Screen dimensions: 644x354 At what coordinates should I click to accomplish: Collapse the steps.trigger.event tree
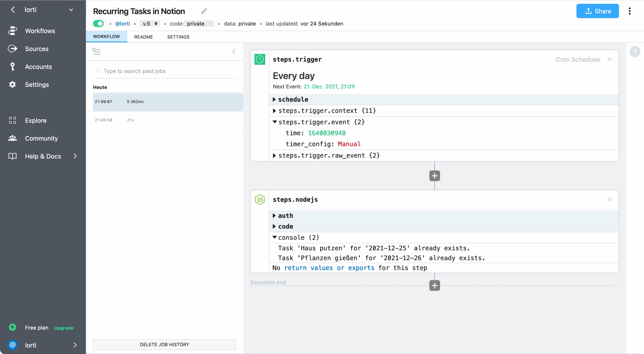tap(275, 122)
